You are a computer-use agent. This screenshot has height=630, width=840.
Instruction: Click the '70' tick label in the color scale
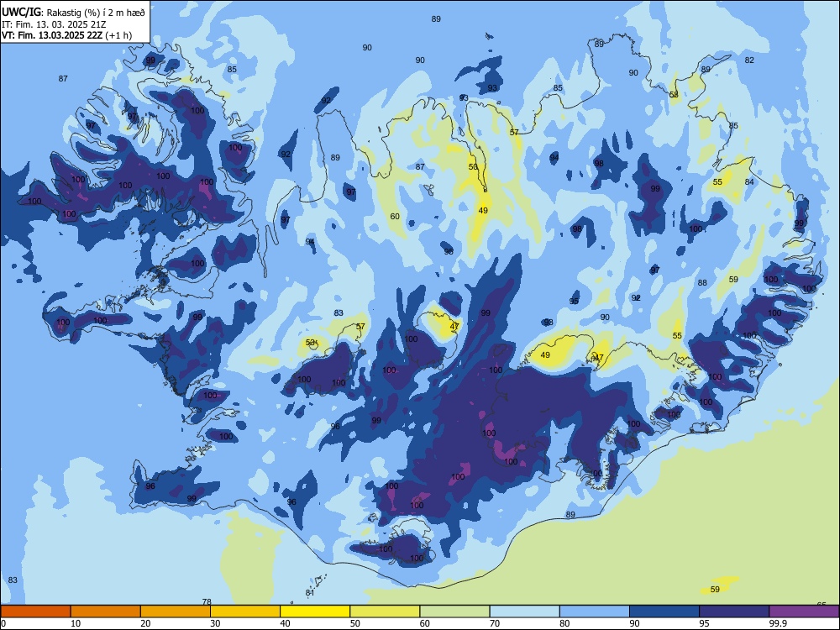495,623
